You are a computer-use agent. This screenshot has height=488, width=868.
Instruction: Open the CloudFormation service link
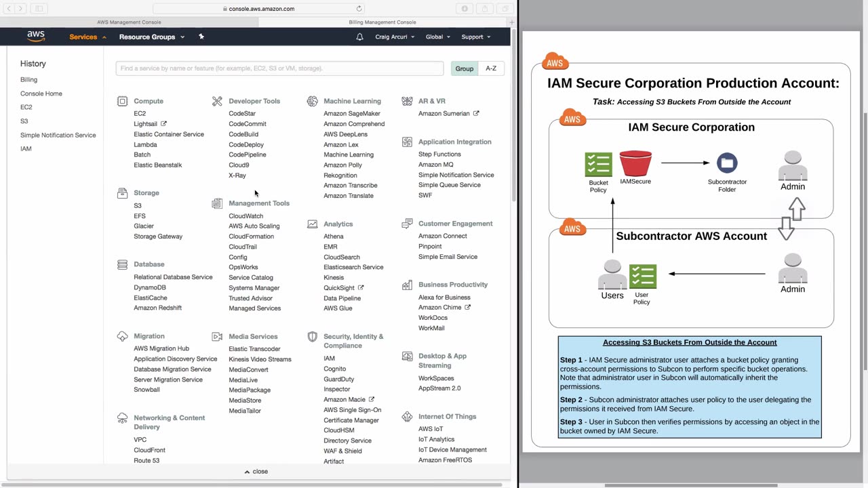(252, 237)
